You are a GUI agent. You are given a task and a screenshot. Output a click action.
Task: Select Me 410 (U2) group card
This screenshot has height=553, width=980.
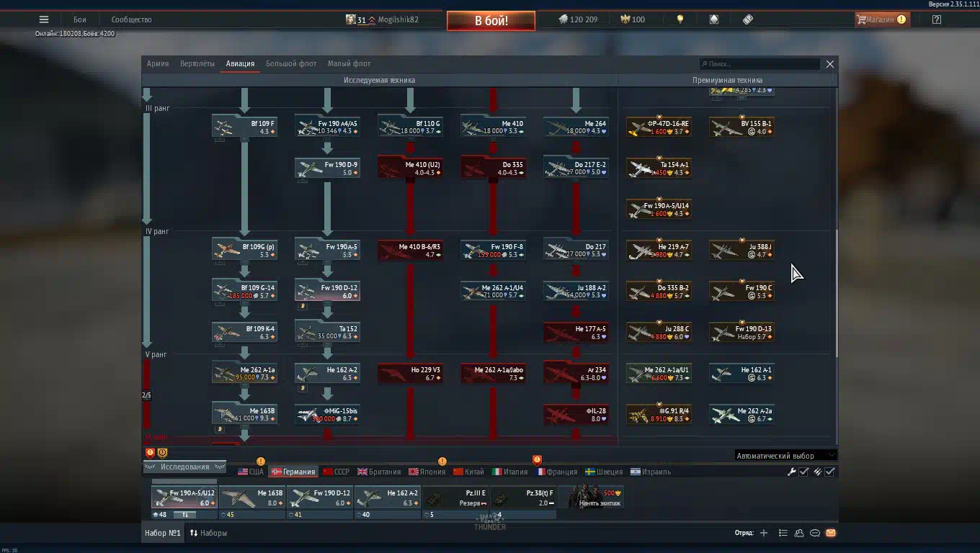point(410,168)
